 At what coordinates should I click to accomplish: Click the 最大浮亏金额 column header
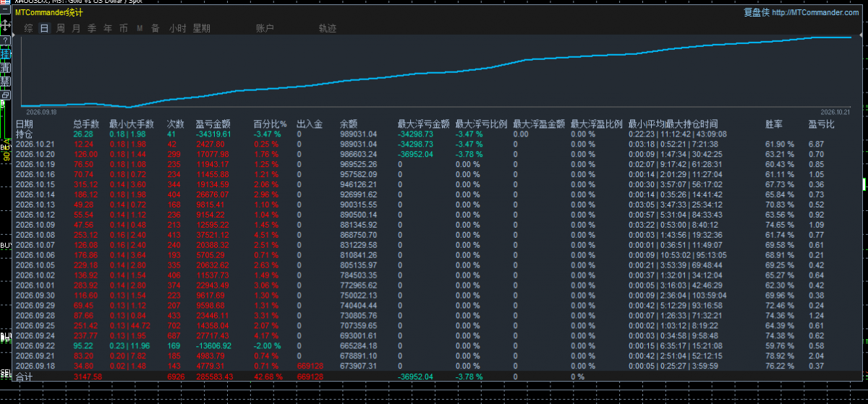coord(424,124)
